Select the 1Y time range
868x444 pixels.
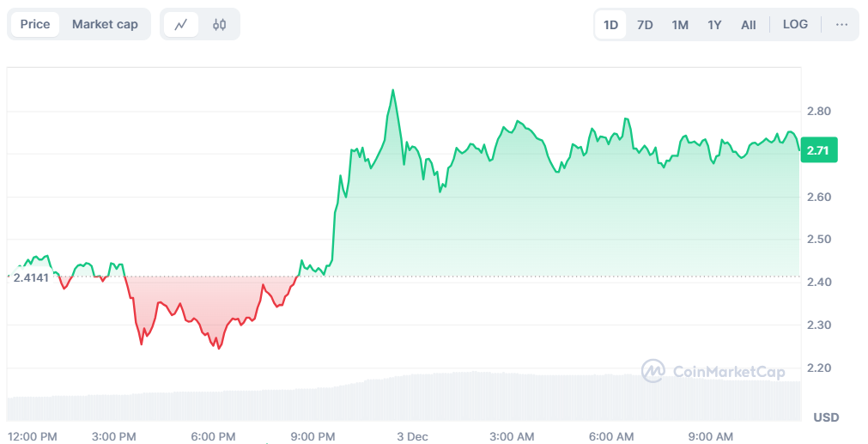point(714,25)
